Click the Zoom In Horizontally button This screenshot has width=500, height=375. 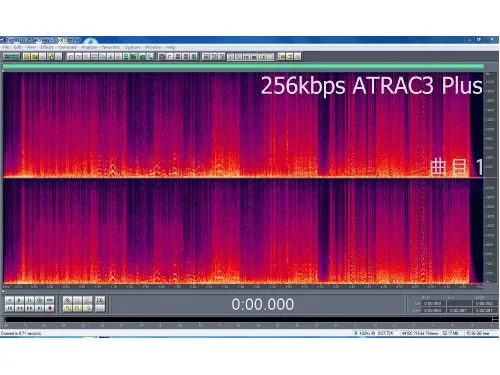[67, 300]
